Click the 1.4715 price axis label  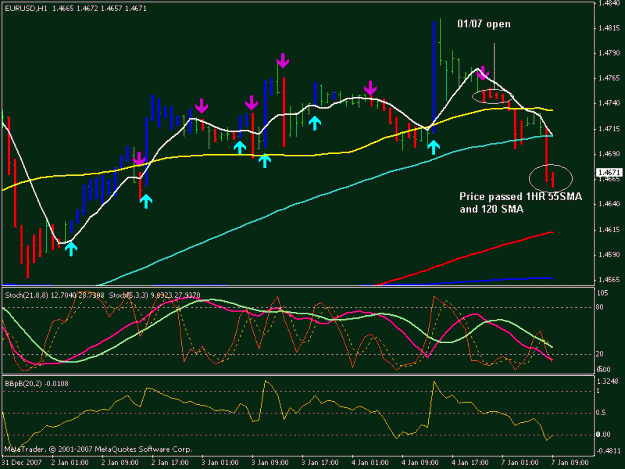point(609,129)
